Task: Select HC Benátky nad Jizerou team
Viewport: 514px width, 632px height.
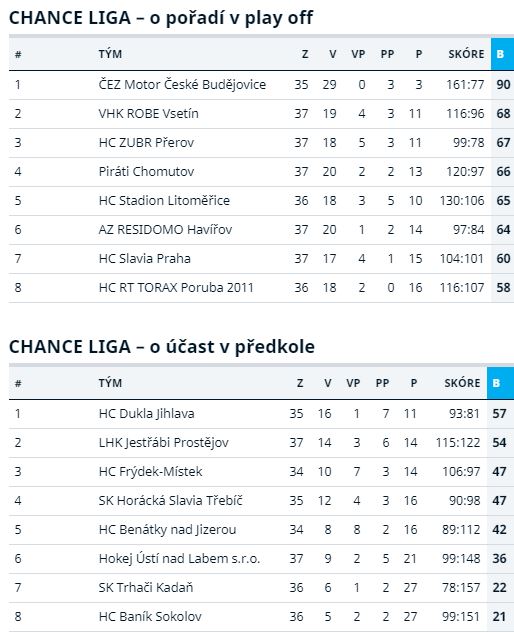Action: coord(167,530)
